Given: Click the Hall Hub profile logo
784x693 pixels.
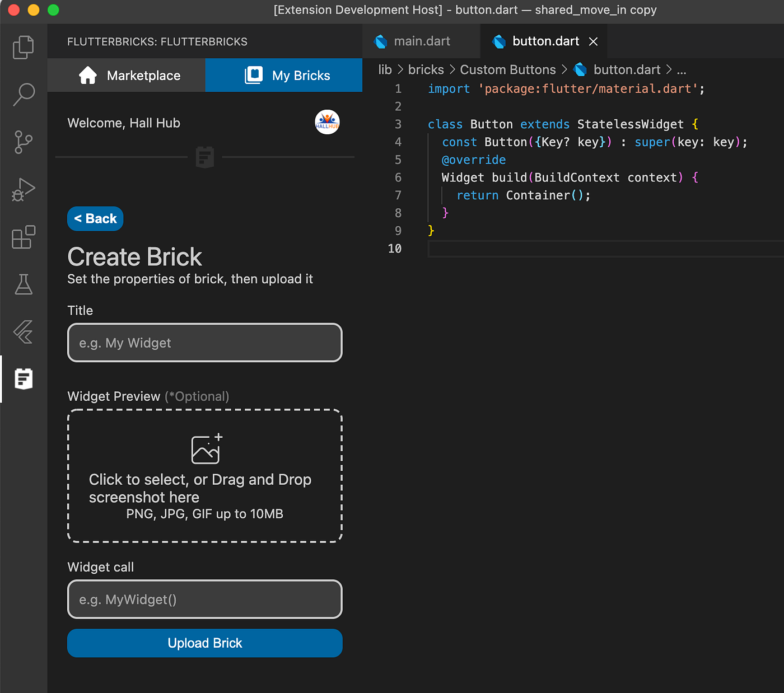Looking at the screenshot, I should pyautogui.click(x=327, y=122).
